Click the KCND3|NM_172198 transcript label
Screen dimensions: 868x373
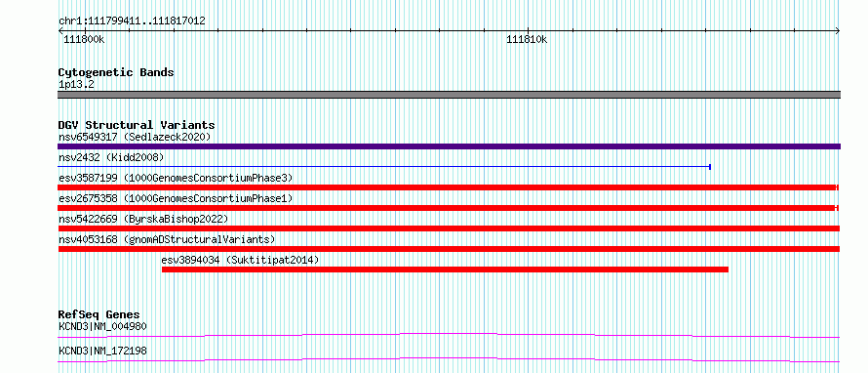pyautogui.click(x=102, y=351)
